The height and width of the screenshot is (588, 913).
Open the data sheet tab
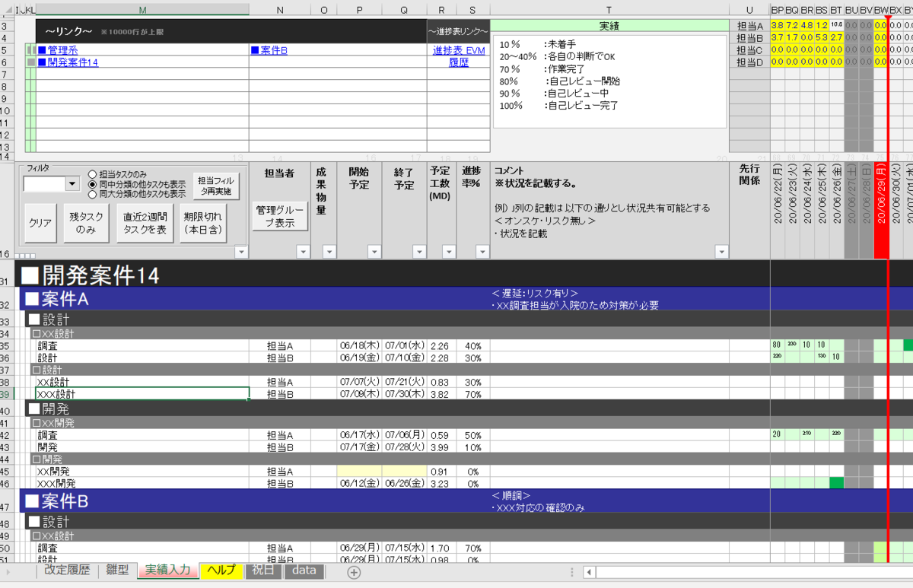coord(304,571)
